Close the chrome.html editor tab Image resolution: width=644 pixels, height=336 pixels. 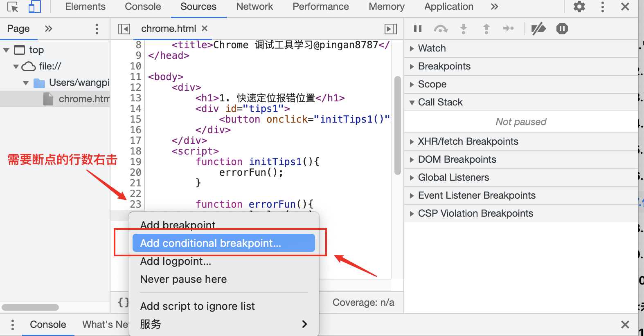(205, 28)
